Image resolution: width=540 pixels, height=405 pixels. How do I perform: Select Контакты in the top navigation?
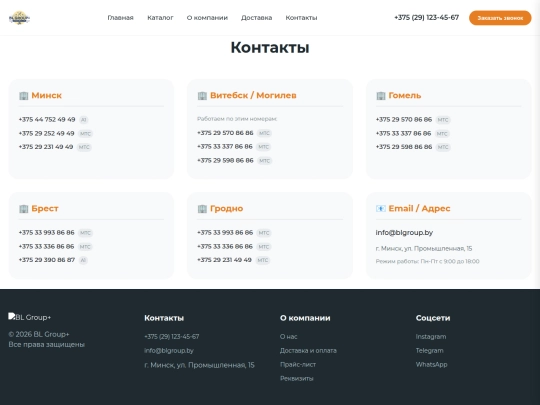click(301, 18)
